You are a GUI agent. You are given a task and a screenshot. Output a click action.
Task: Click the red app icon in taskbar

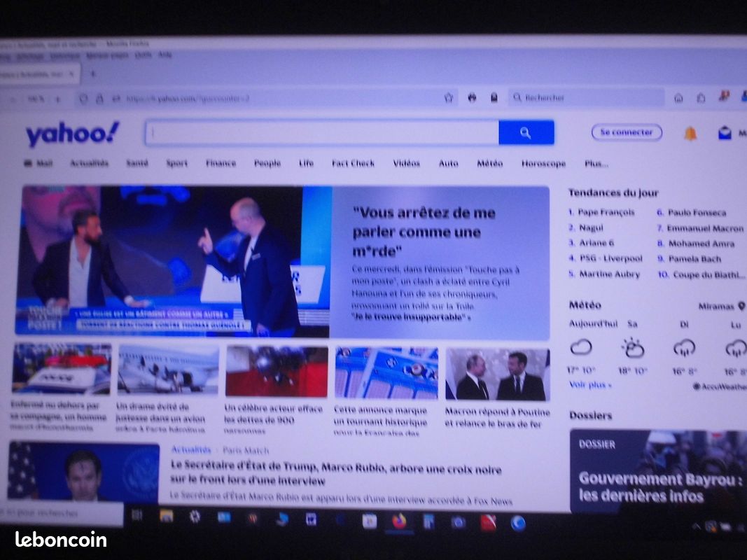pos(488,523)
